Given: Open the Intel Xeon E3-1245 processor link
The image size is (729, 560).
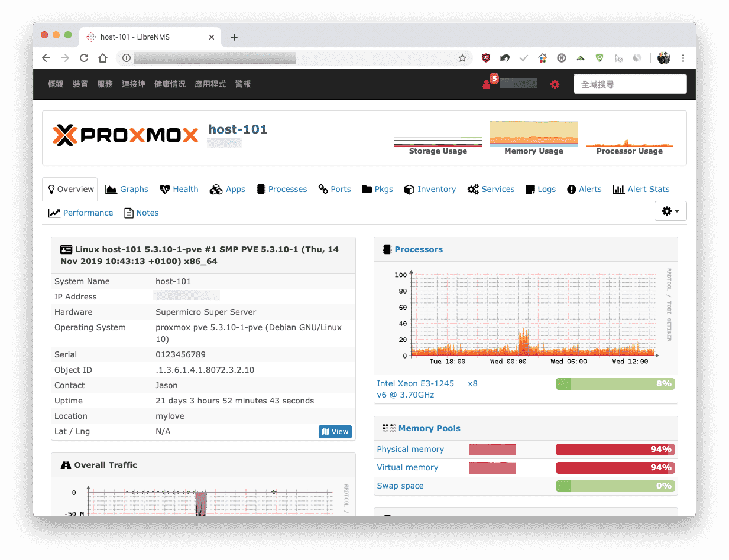Looking at the screenshot, I should pos(416,389).
